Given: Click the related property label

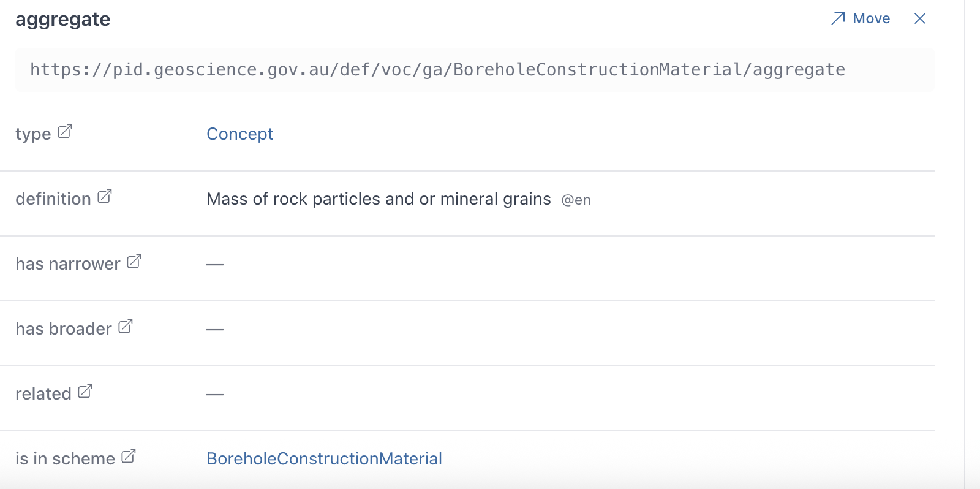Looking at the screenshot, I should pyautogui.click(x=43, y=393).
